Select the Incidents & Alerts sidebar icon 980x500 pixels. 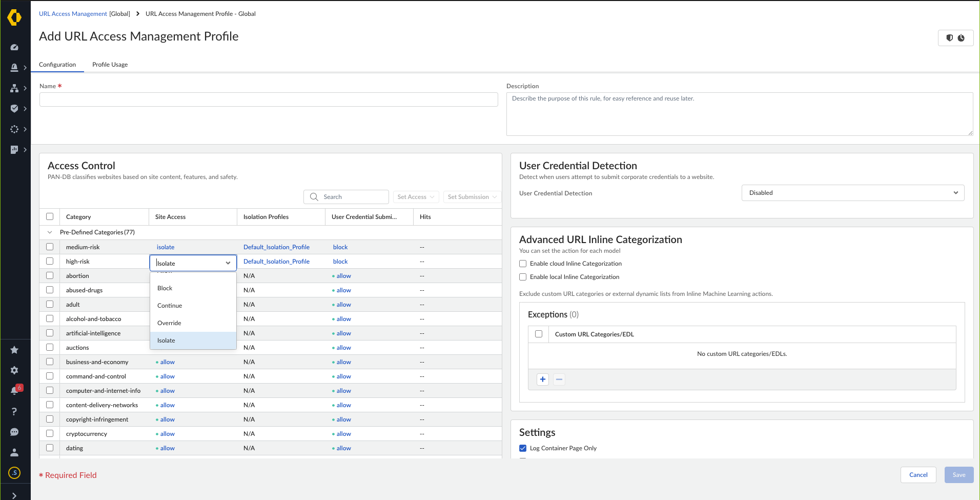(x=15, y=67)
